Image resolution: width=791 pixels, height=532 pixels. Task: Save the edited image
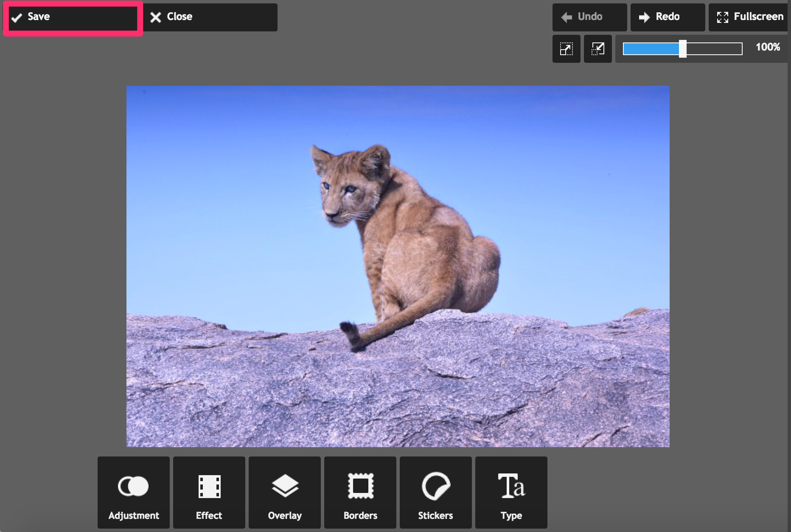(73, 17)
